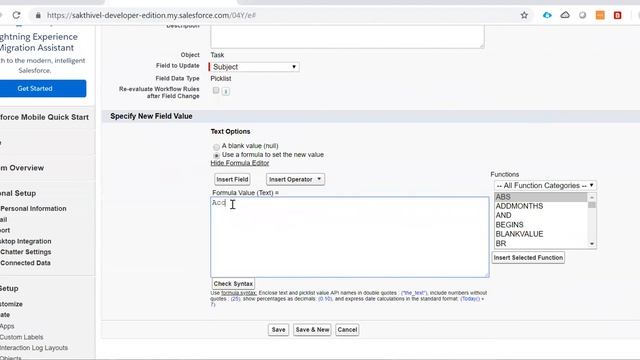Image resolution: width=640 pixels, height=360 pixels.
Task: Open Chatter Settings in sidebar
Action: click(25, 252)
